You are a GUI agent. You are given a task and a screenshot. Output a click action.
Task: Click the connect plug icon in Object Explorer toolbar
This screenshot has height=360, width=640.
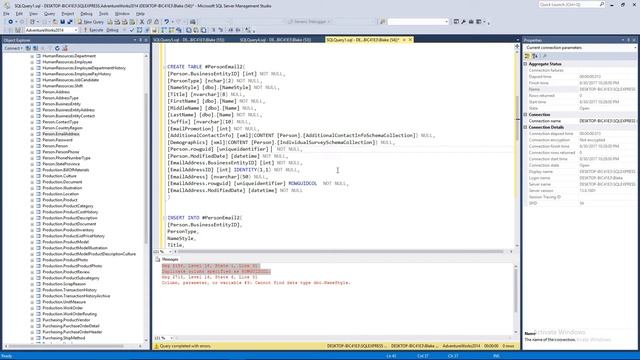[x=28, y=48]
